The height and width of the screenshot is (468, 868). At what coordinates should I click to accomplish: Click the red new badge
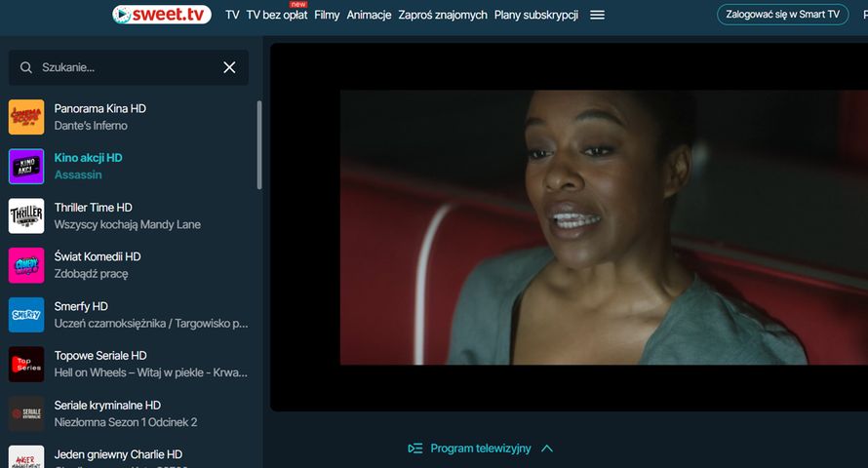coord(298,4)
